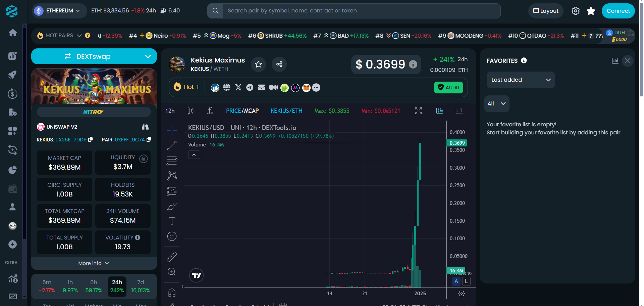Click the Kekius Maximus banner image

(x=94, y=87)
